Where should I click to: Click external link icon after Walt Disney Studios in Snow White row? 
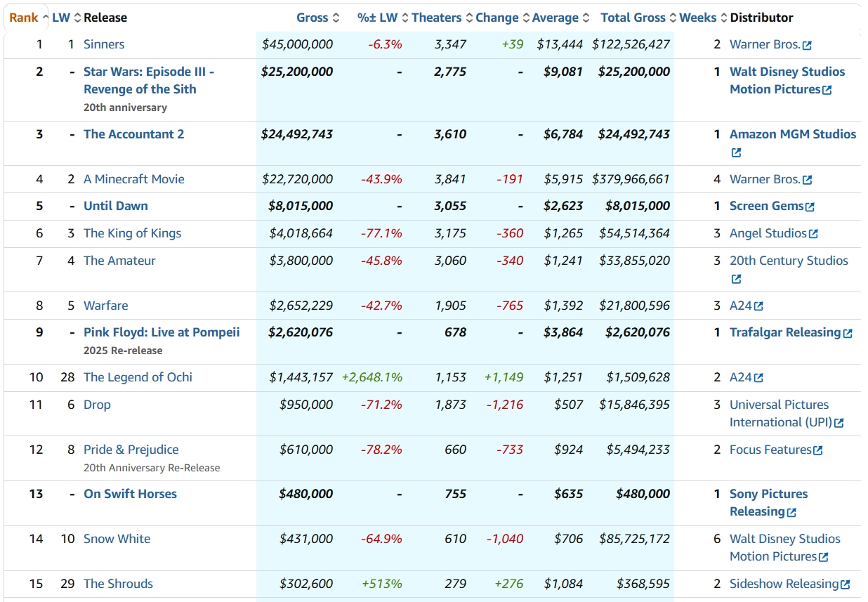[823, 557]
